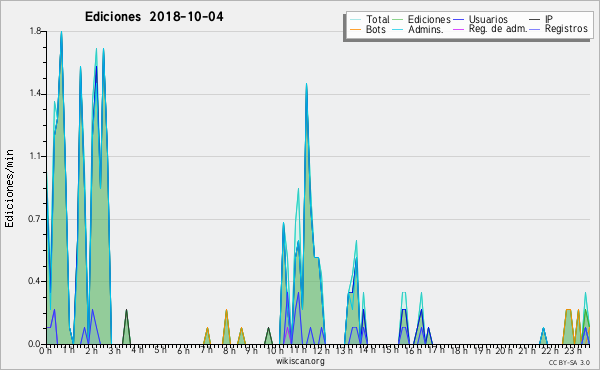Click the Usuarios blue legend line
The width and height of the screenshot is (600, 370).
pos(458,20)
